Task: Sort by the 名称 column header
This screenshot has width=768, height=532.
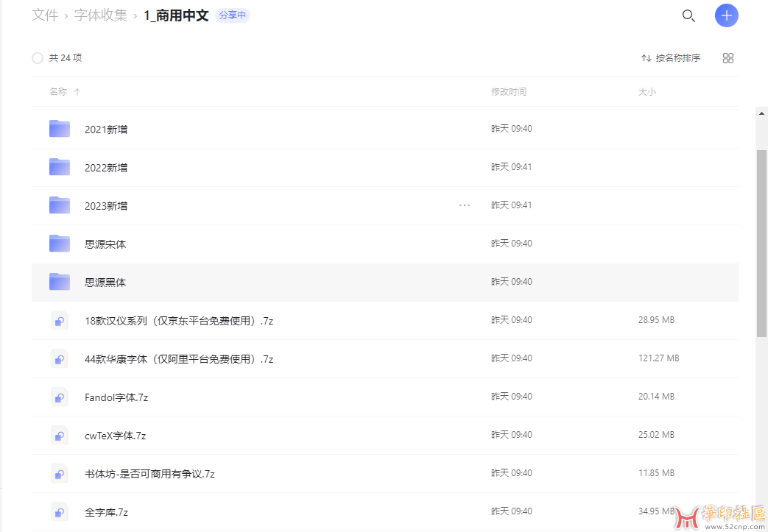Action: (x=58, y=92)
